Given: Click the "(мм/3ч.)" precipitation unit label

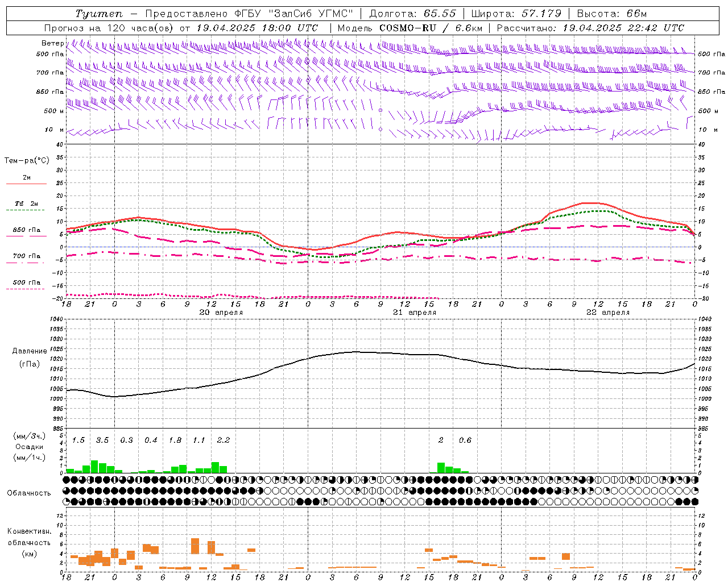Looking at the screenshot, I should 30,436.
